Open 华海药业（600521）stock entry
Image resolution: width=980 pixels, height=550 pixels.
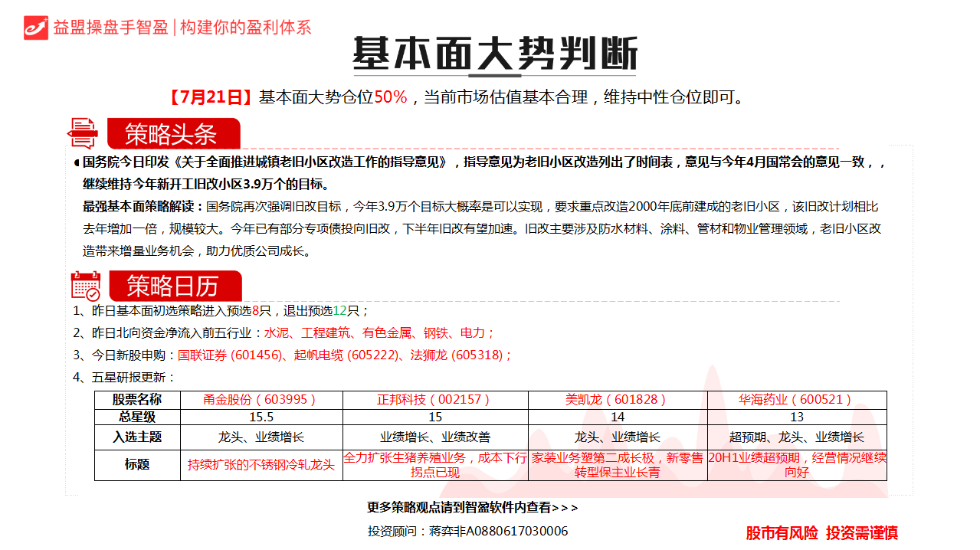coord(796,400)
